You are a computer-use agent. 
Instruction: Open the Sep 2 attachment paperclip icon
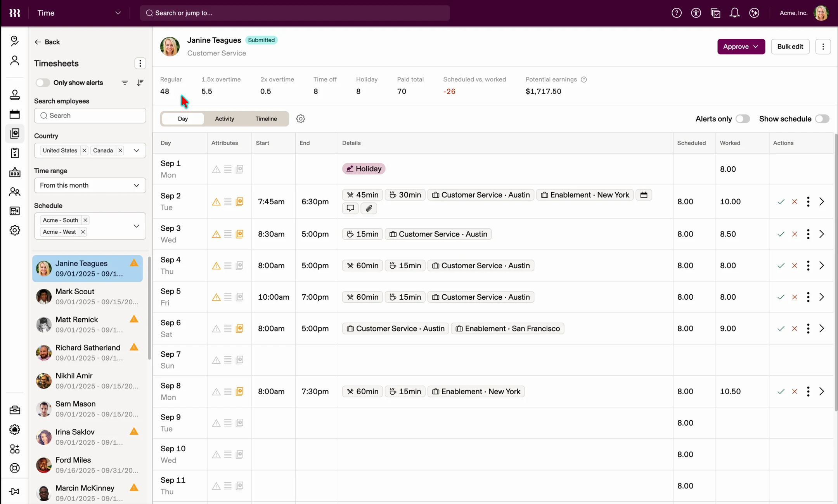pos(369,208)
